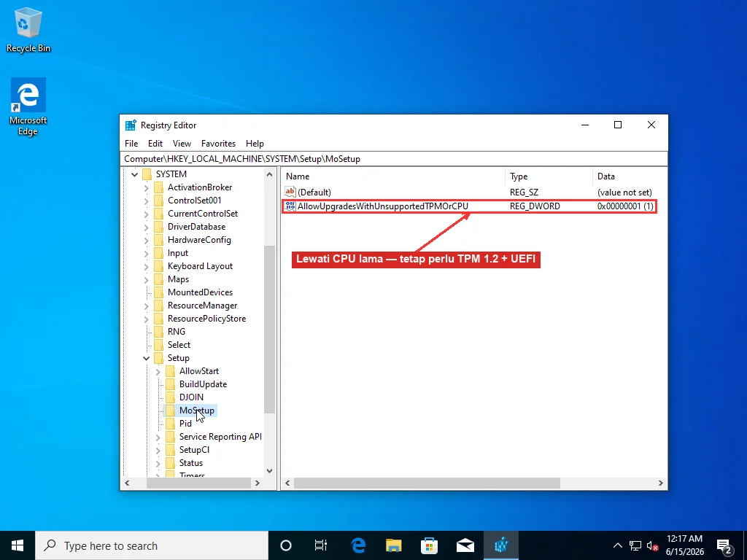The width and height of the screenshot is (747, 560).
Task: Expand the AllowStart node
Action: [x=158, y=371]
